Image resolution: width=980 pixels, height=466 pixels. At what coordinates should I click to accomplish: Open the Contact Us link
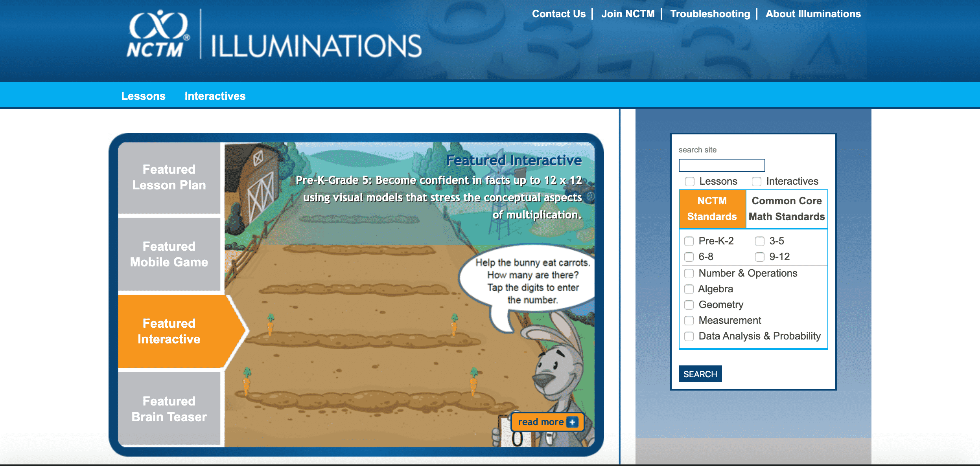(559, 14)
